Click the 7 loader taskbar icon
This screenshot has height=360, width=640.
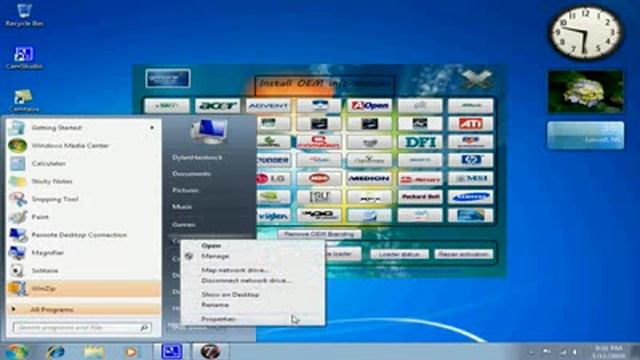click(211, 351)
